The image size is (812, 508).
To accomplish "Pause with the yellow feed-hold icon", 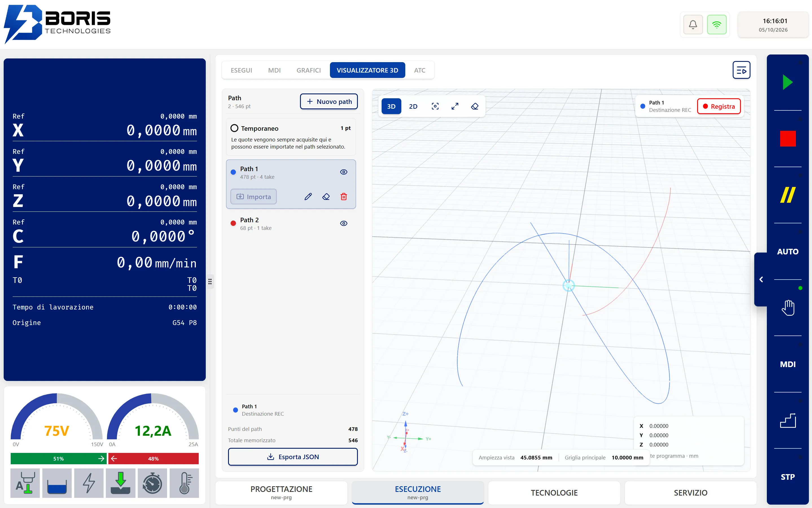I will coord(787,195).
